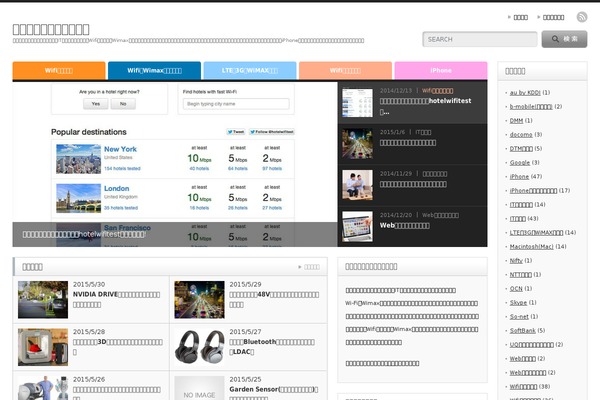Open the Bluetooth LDAC headphones article
This screenshot has height=400, width=600.
pyautogui.click(x=272, y=347)
